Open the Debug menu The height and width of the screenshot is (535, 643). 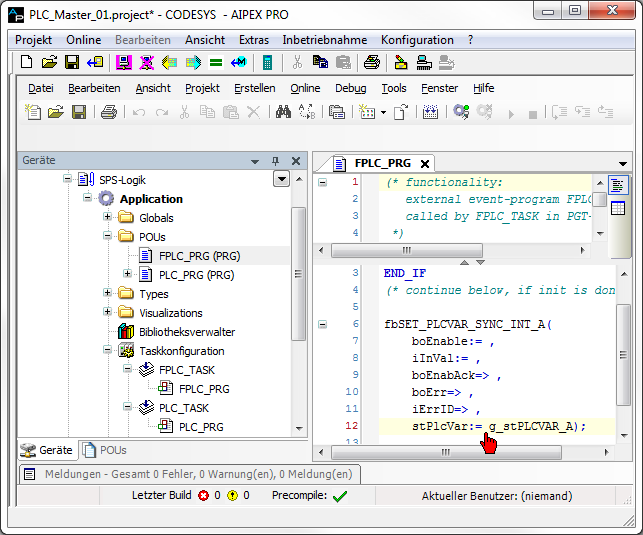click(x=351, y=88)
